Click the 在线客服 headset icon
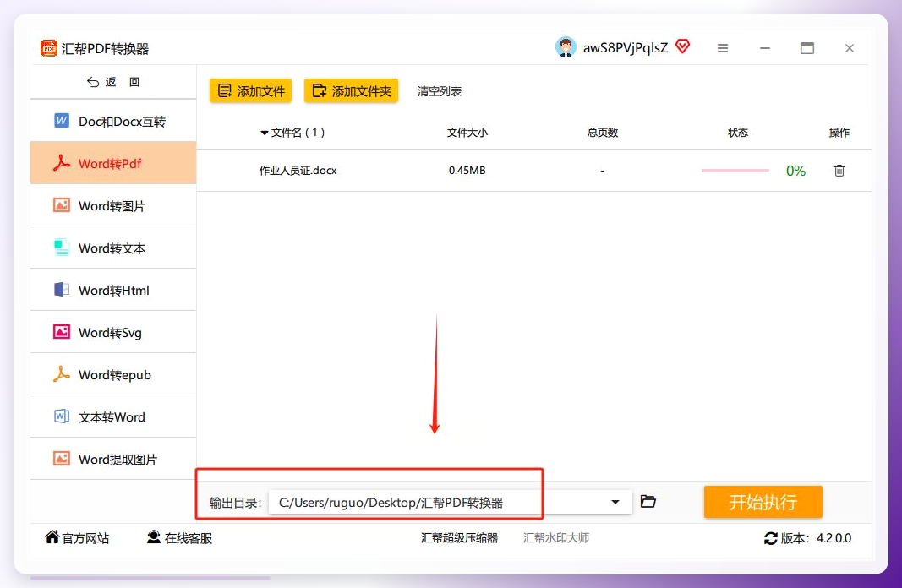This screenshot has width=902, height=588. pos(154,536)
